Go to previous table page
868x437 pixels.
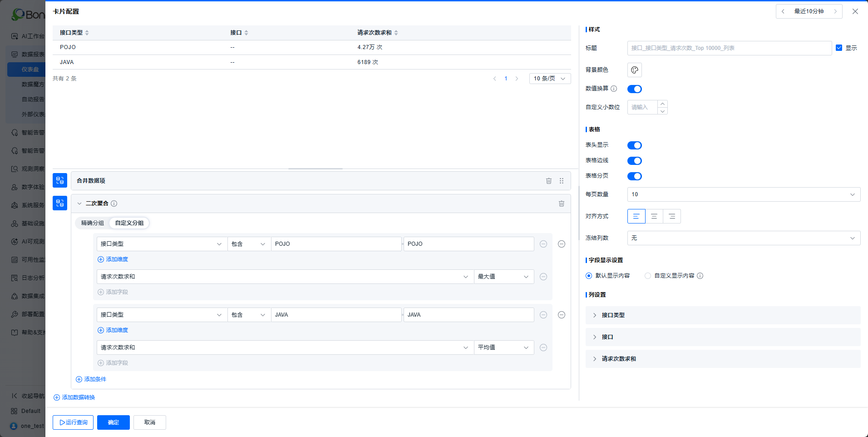[x=495, y=79]
